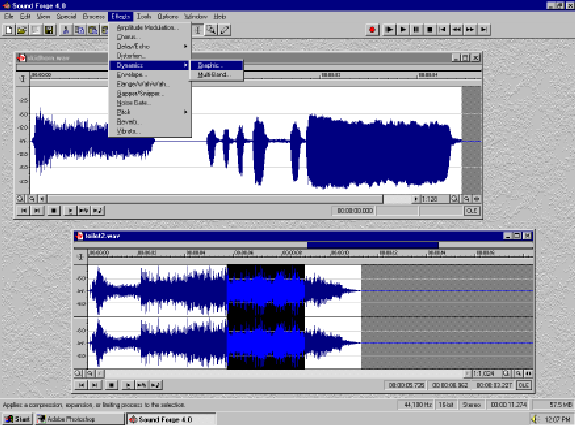
Task: Click Forward in main transport toolbar
Action: (x=470, y=29)
